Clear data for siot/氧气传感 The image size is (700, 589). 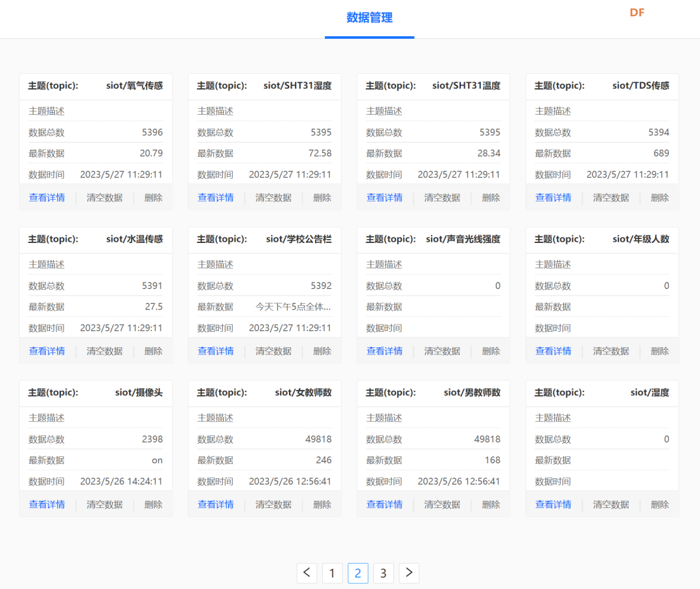[x=104, y=197]
